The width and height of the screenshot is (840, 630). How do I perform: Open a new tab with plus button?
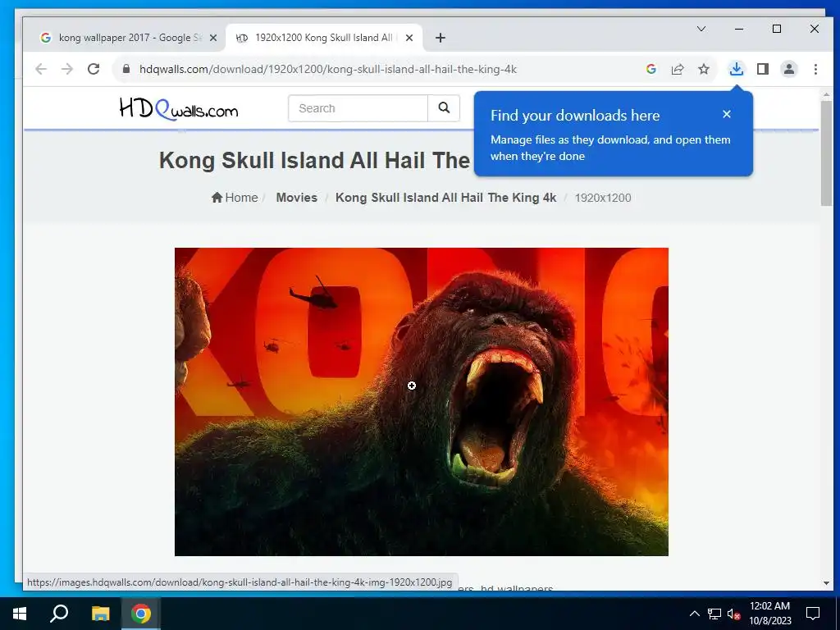click(441, 38)
